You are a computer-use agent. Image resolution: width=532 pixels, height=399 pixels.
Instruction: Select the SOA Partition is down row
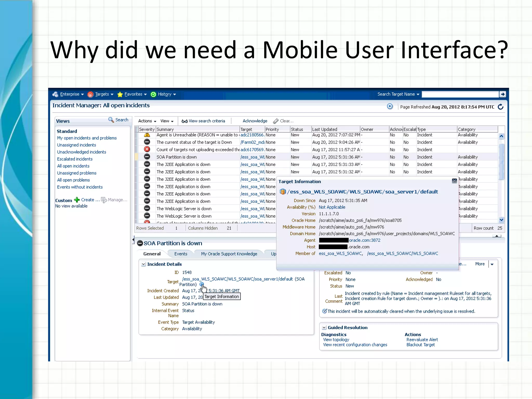(x=317, y=157)
